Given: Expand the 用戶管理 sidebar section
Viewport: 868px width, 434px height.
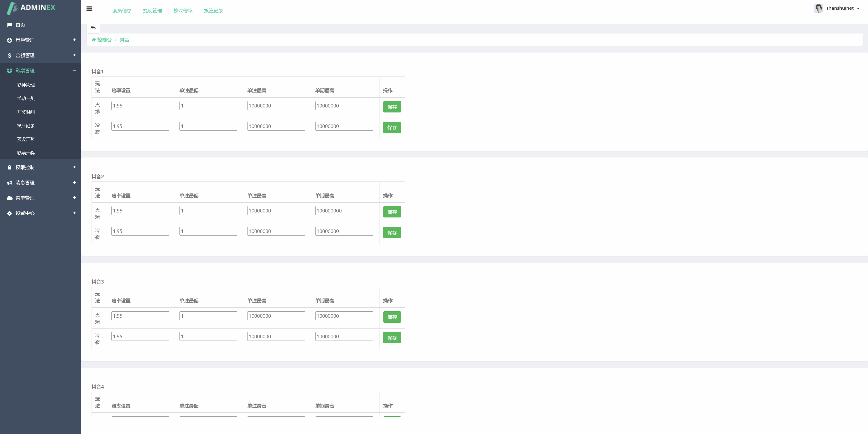Looking at the screenshot, I should pyautogui.click(x=74, y=40).
